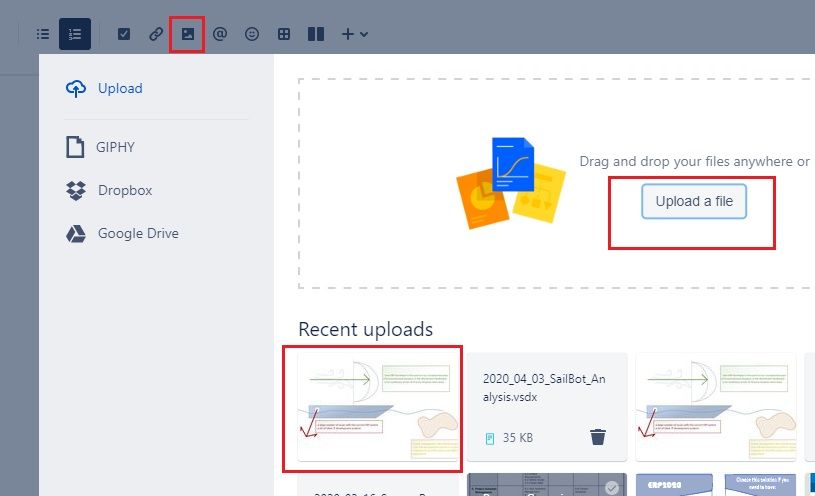Click the GIPHY file icon
The width and height of the screenshot is (815, 496).
75,147
